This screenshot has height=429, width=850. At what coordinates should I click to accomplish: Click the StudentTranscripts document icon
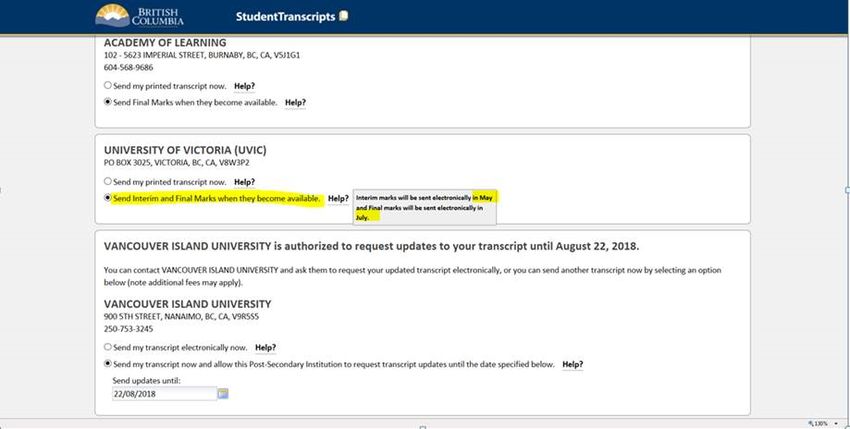coord(344,16)
